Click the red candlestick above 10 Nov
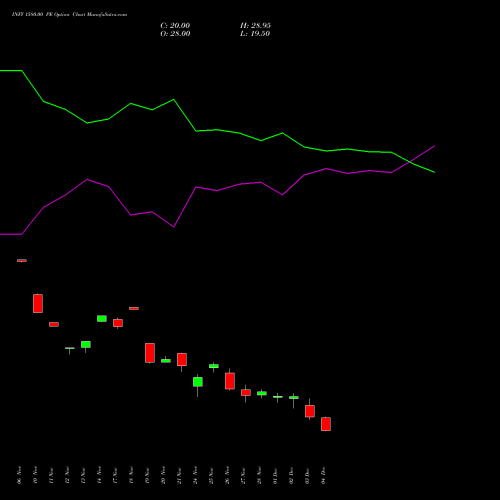500x500 pixels. pyautogui.click(x=38, y=303)
